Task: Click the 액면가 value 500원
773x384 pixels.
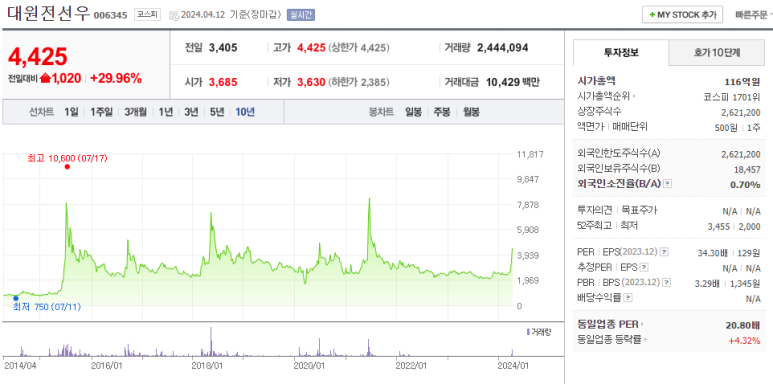Action: coord(726,128)
